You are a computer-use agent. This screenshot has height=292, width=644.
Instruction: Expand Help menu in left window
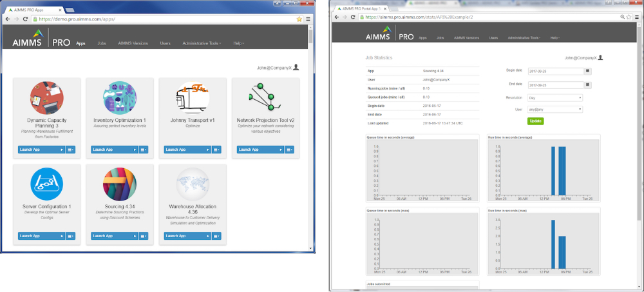tap(239, 43)
